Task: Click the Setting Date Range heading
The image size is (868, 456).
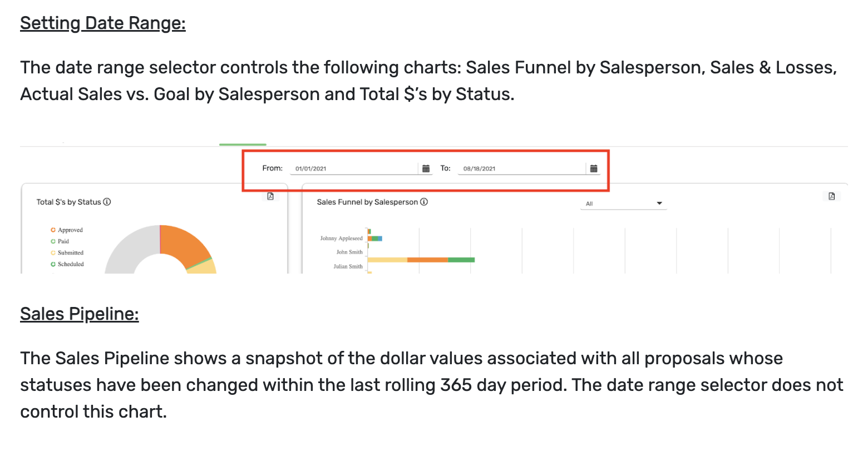Action: click(103, 23)
